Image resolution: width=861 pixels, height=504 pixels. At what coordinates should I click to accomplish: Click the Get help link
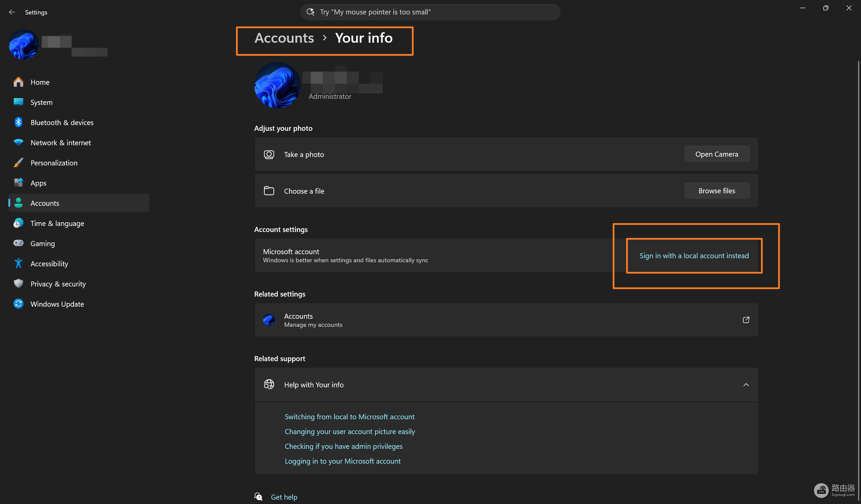pyautogui.click(x=284, y=497)
